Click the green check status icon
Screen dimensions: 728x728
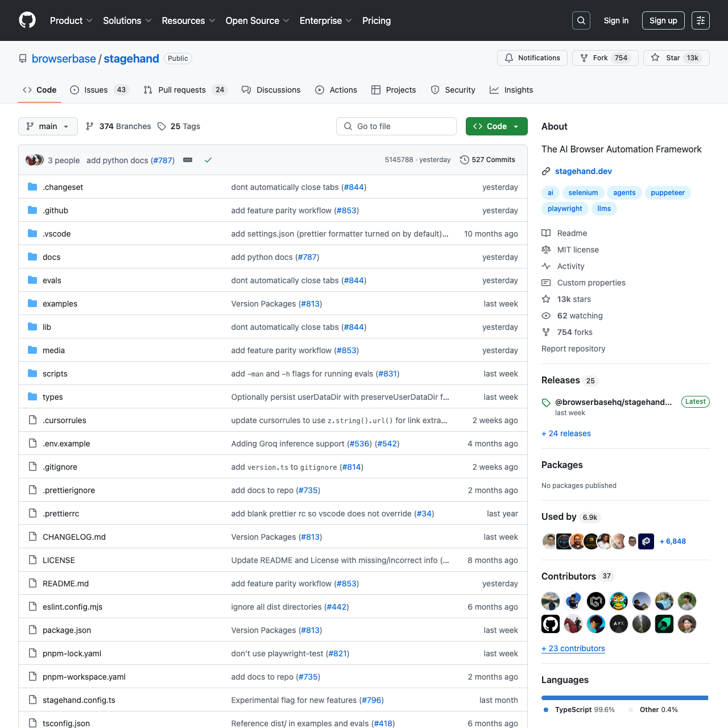(x=208, y=160)
